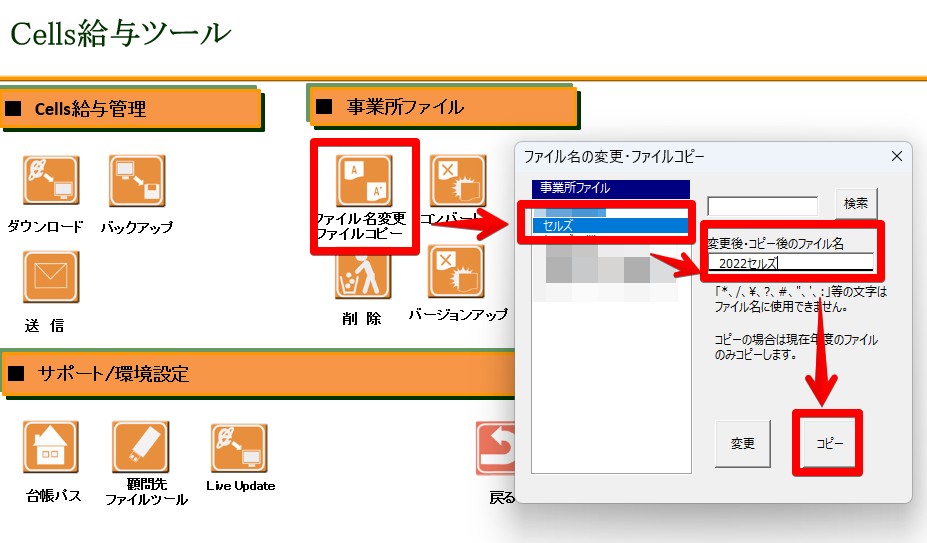Open the 台帳パス house icon
This screenshot has height=543, width=927.
click(x=51, y=448)
